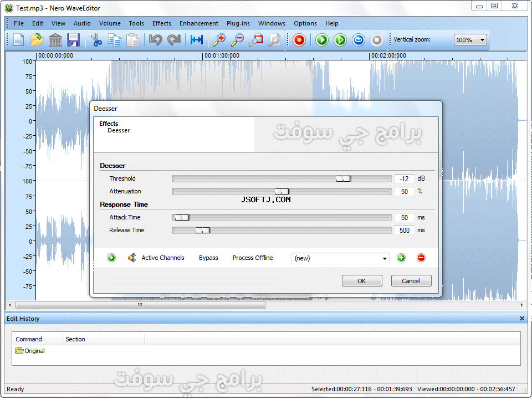Viewport: 532px width, 399px height.
Task: Close the Edit History panel
Action: 522,319
